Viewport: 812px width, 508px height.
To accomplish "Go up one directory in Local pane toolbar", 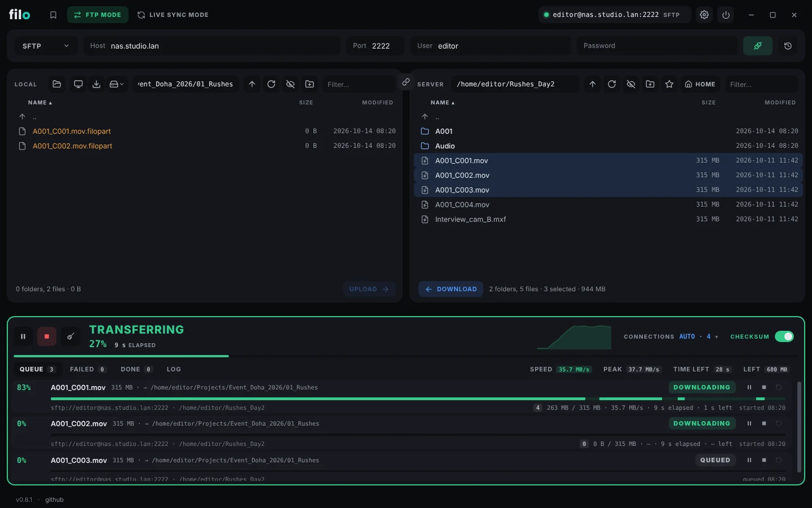I will point(252,84).
